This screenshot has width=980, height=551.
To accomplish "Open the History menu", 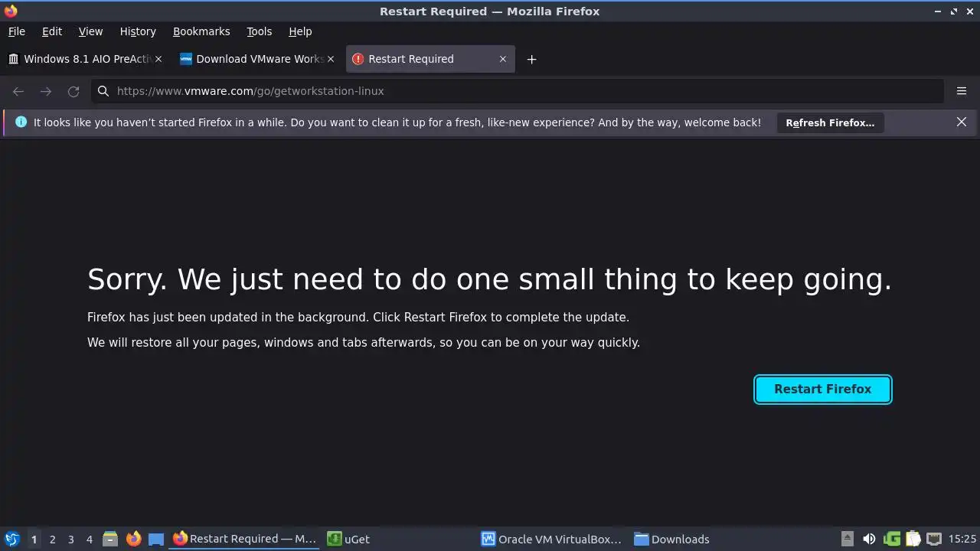I will 138,31.
